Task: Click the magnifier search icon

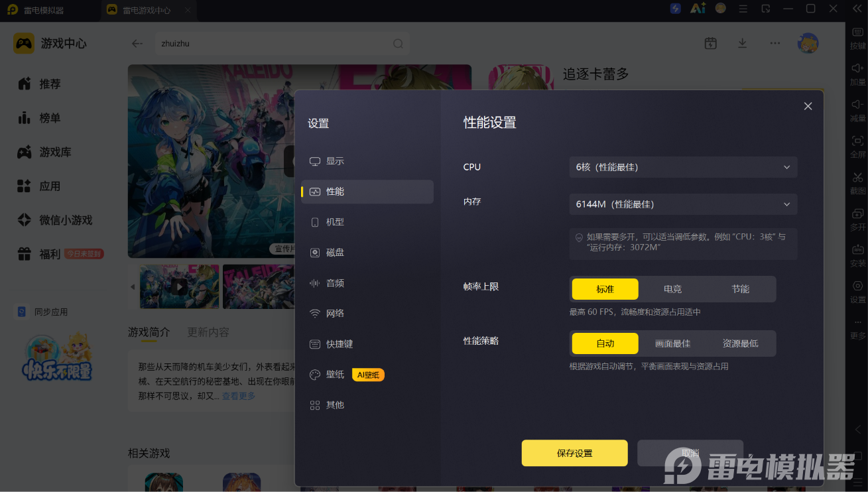Action: (398, 44)
